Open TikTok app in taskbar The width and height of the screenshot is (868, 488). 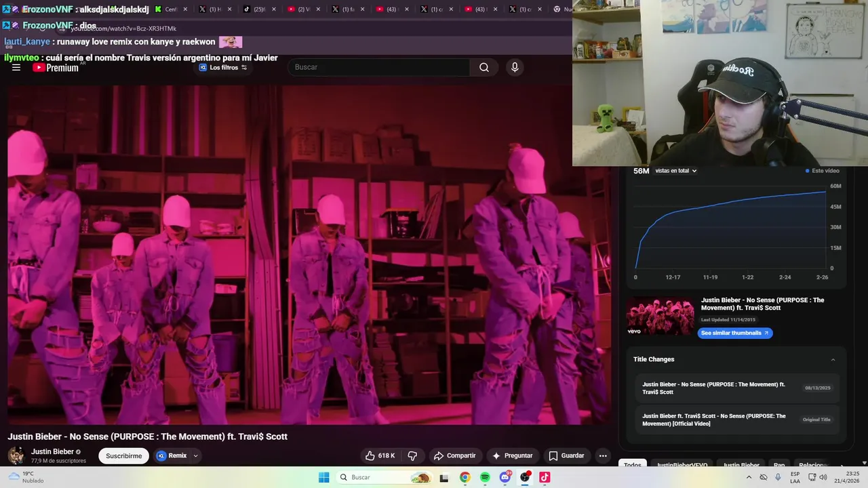coord(545,477)
